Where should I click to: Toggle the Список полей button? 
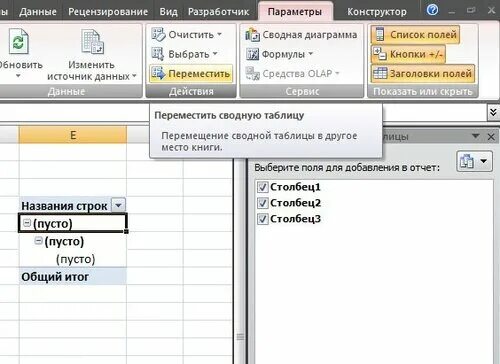click(415, 35)
